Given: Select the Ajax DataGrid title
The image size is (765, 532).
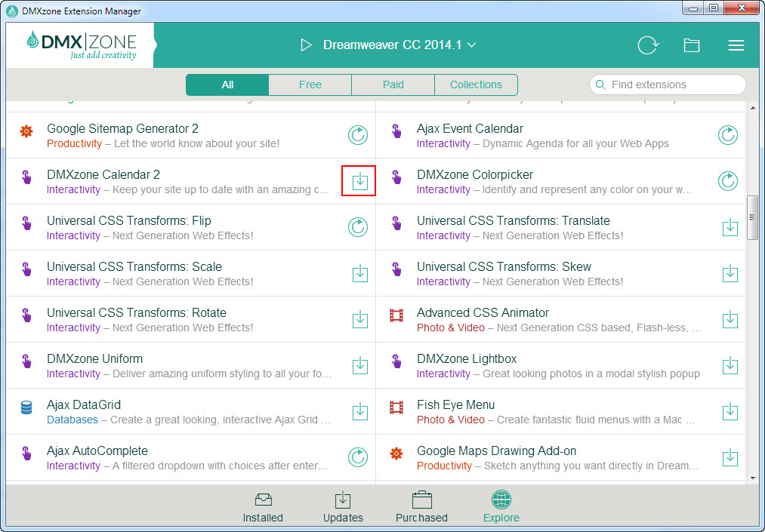Looking at the screenshot, I should coord(83,404).
